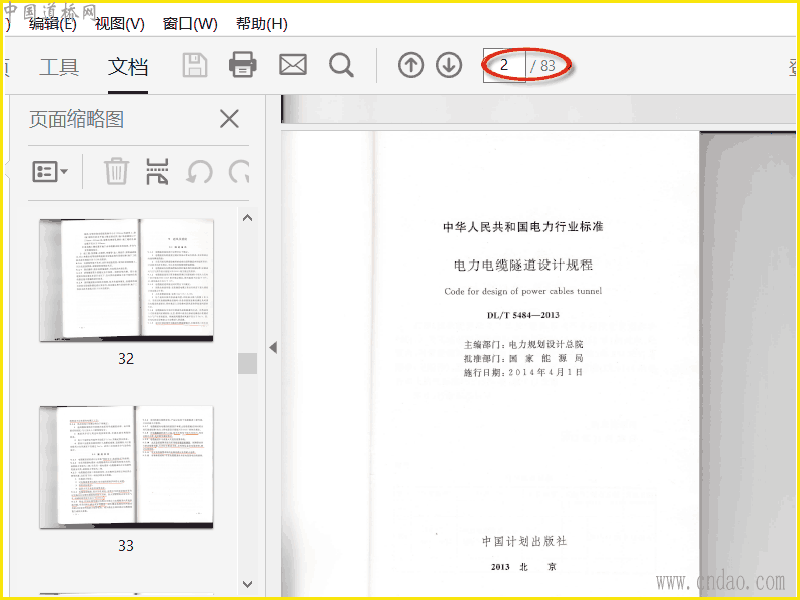Send document by email envelope icon
Viewport: 800px width, 600px height.
coord(293,65)
